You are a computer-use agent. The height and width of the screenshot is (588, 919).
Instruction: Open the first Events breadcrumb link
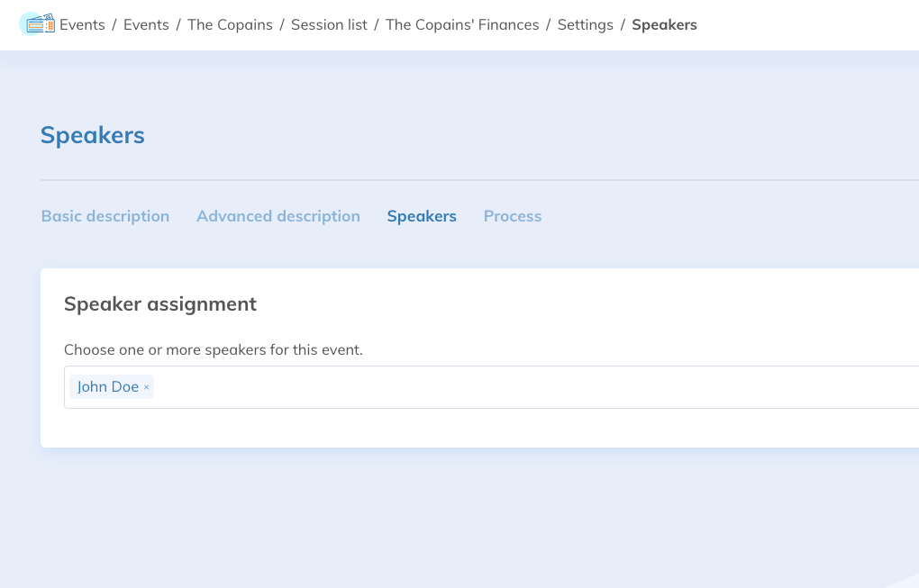point(82,25)
